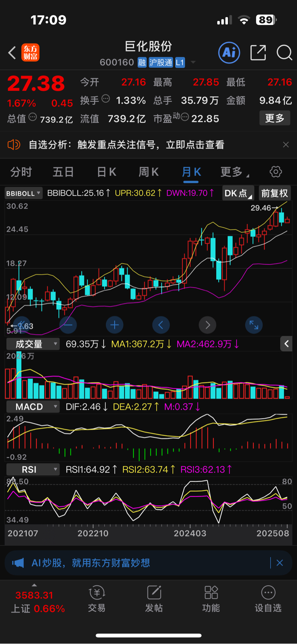Expand chart to fullscreen icon
297x644 pixels.
coord(254,325)
